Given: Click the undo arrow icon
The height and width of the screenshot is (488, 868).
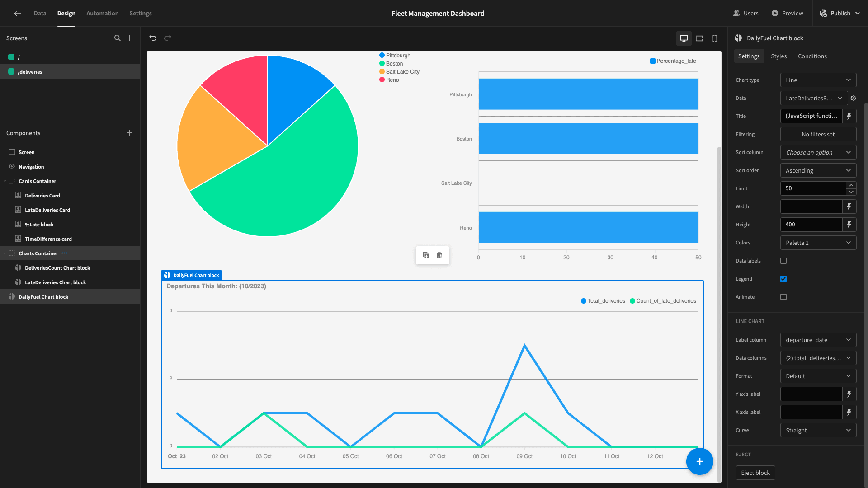Looking at the screenshot, I should click(x=153, y=38).
